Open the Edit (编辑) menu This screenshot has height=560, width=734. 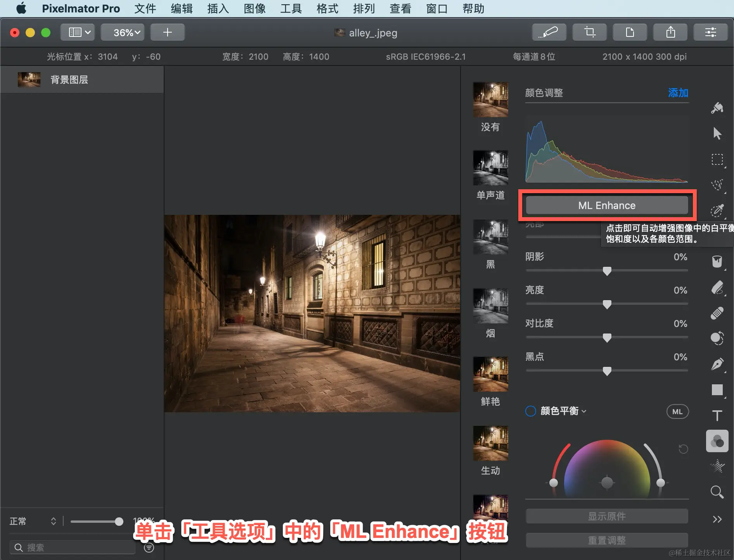182,9
